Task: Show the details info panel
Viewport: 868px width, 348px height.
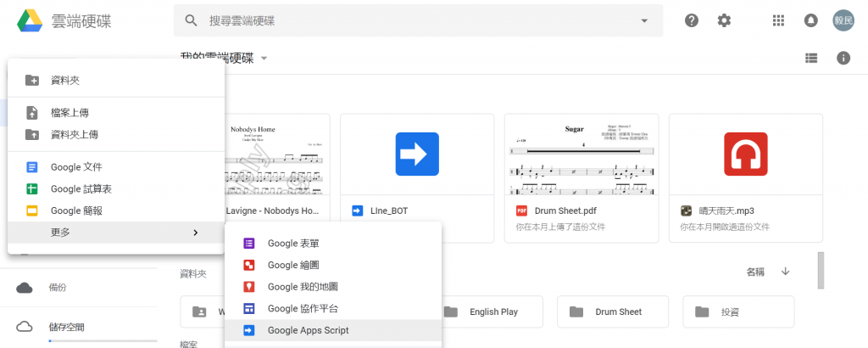Action: (843, 58)
